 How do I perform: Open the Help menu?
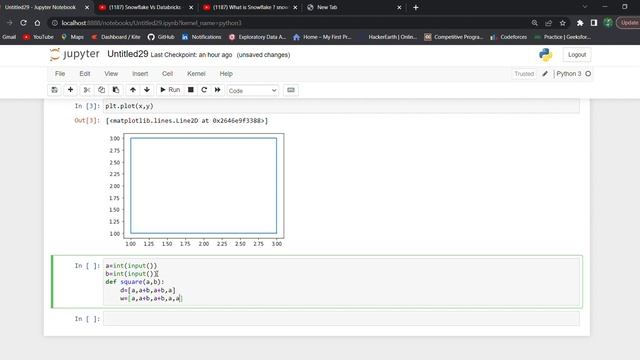(x=226, y=74)
